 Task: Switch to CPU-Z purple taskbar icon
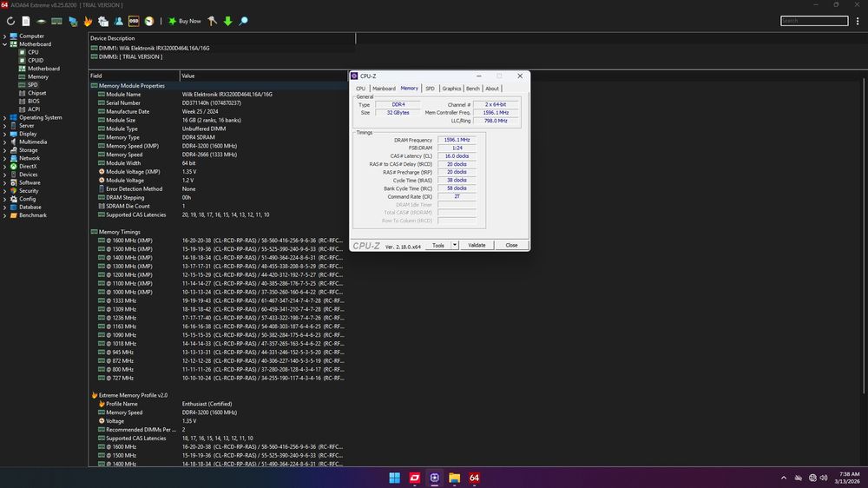(x=435, y=478)
